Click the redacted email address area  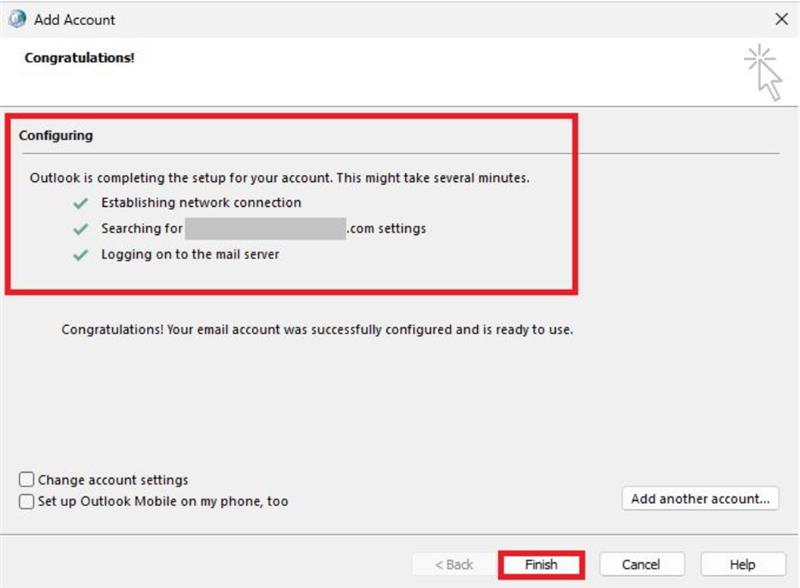click(265, 228)
